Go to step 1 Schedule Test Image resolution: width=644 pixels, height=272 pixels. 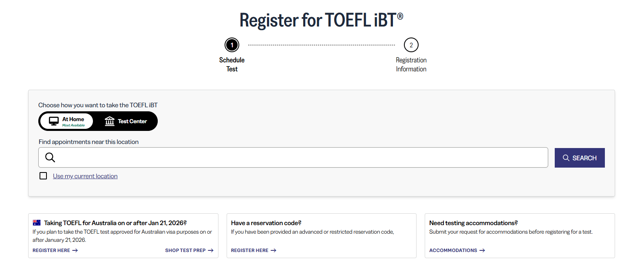(x=232, y=45)
